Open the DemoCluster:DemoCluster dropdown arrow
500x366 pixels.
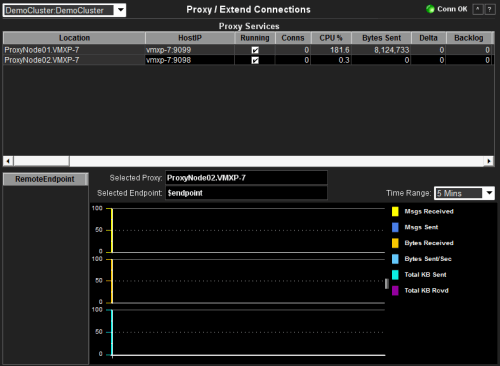pyautogui.click(x=121, y=10)
